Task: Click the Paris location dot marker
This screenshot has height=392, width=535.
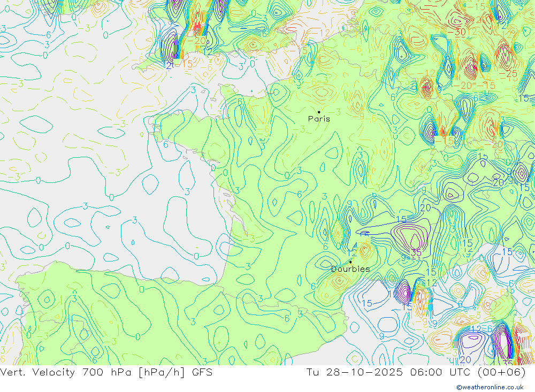Action: (319, 112)
